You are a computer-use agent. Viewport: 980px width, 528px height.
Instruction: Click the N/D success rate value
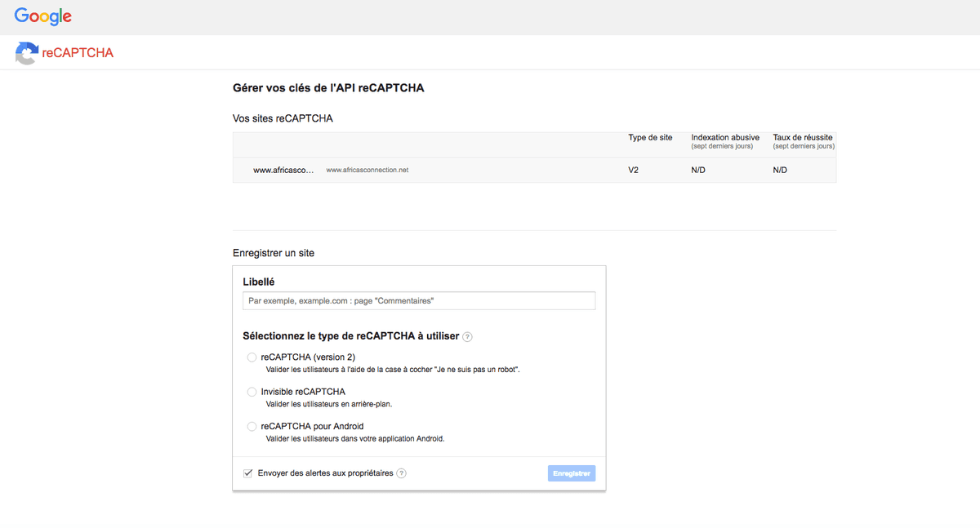778,170
